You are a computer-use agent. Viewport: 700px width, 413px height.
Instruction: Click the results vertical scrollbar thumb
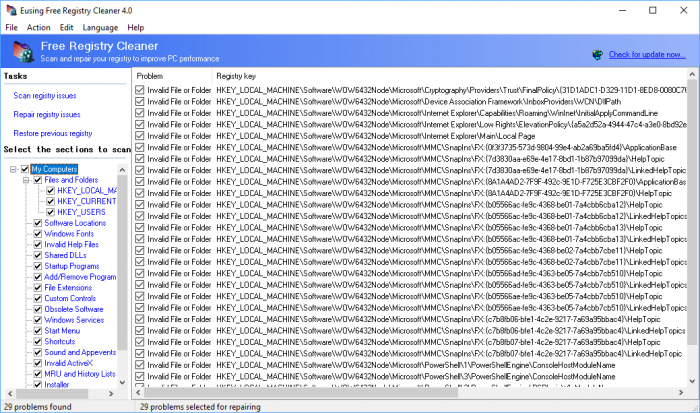point(692,212)
